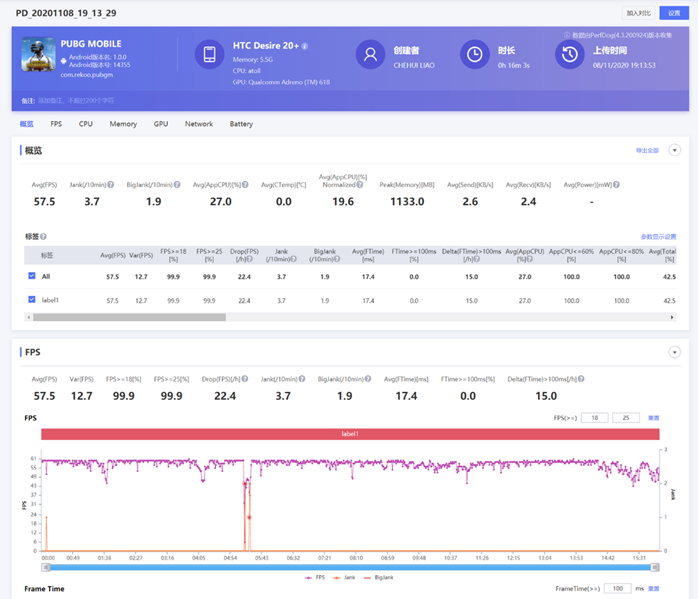Switch to the Memory tab
This screenshot has height=599, width=698.
(x=123, y=124)
